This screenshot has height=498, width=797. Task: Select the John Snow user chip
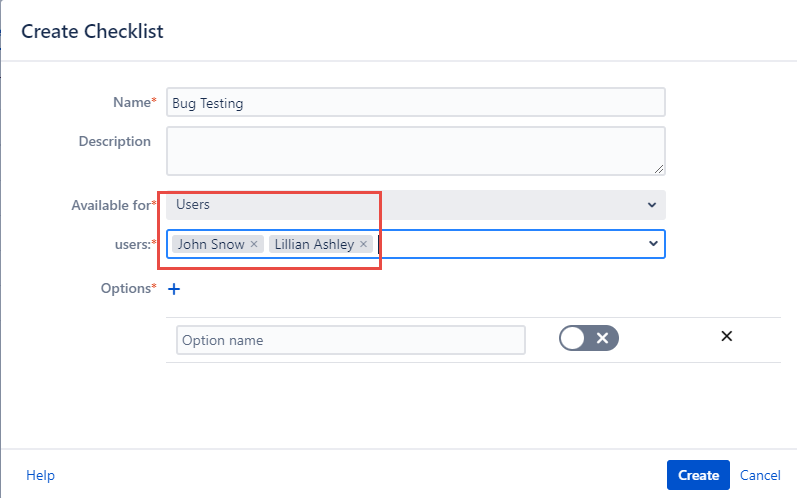pos(210,244)
